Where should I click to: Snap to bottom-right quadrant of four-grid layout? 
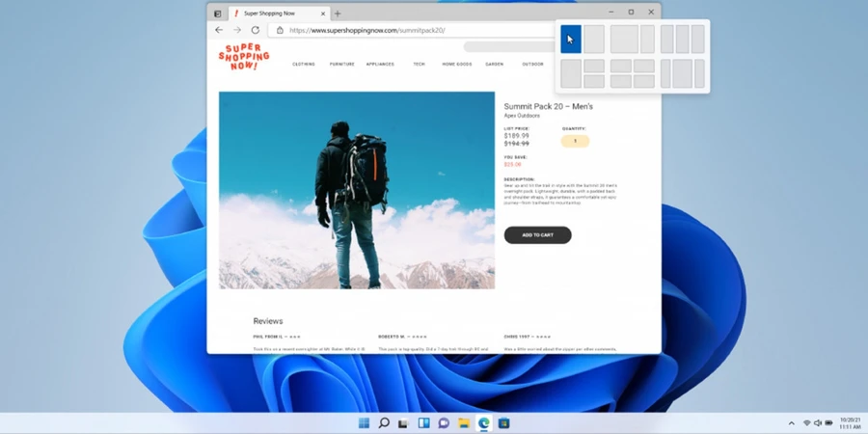pyautogui.click(x=644, y=81)
